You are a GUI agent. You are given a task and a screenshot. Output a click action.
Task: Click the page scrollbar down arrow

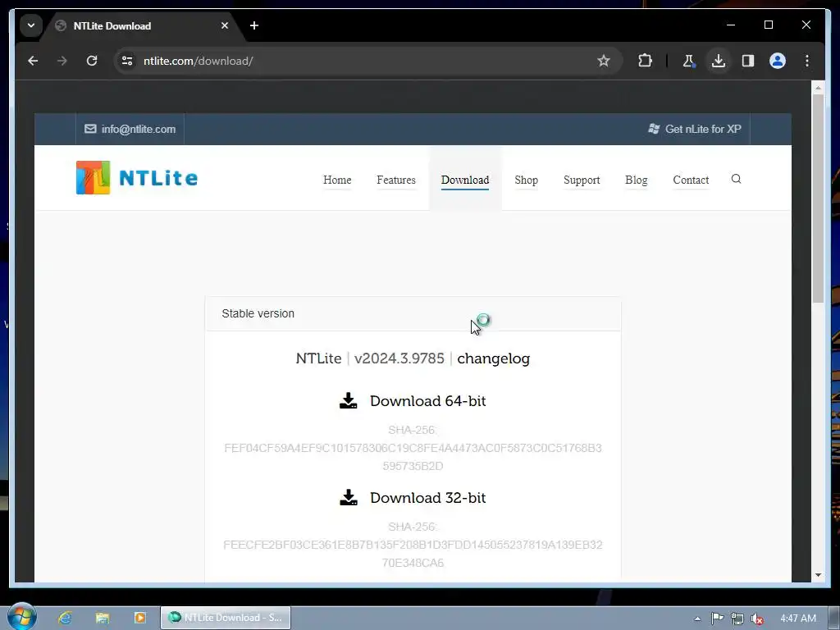[x=818, y=575]
